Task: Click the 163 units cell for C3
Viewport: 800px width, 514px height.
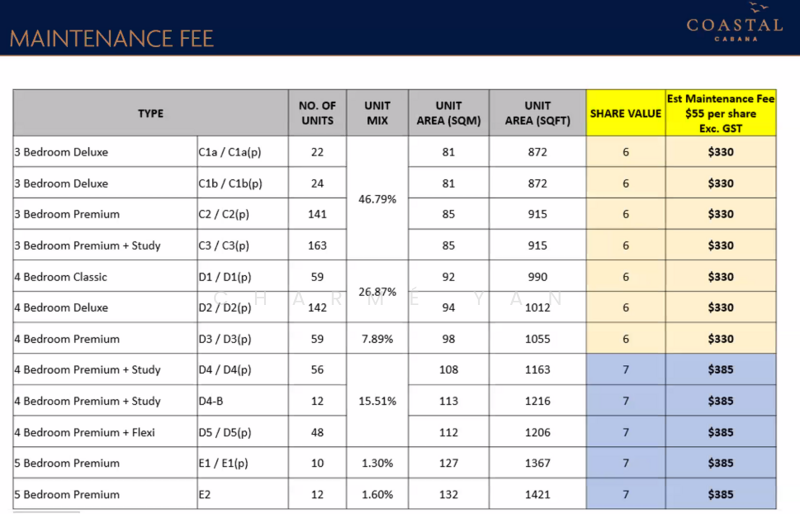Action: pos(318,245)
